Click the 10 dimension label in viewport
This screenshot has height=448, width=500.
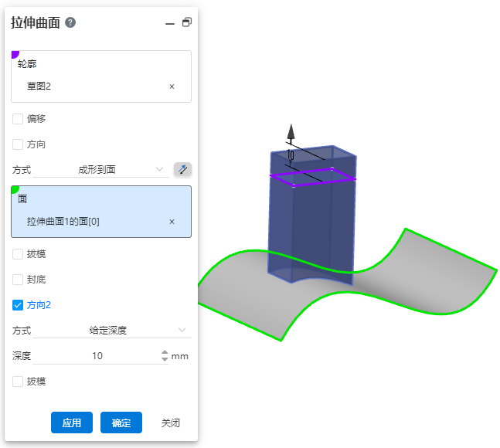(x=291, y=154)
